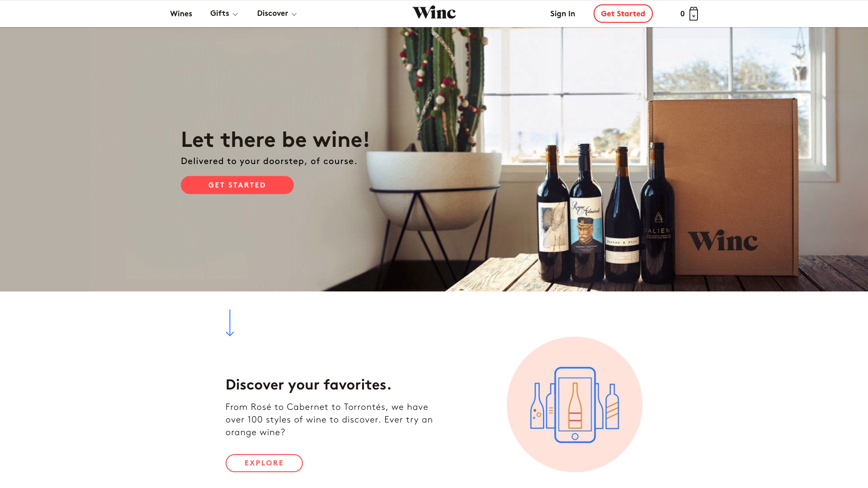Click the Winc logo on cardboard box

(x=722, y=241)
